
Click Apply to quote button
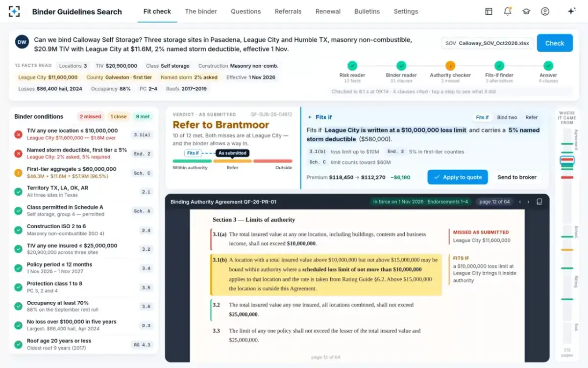tap(458, 177)
